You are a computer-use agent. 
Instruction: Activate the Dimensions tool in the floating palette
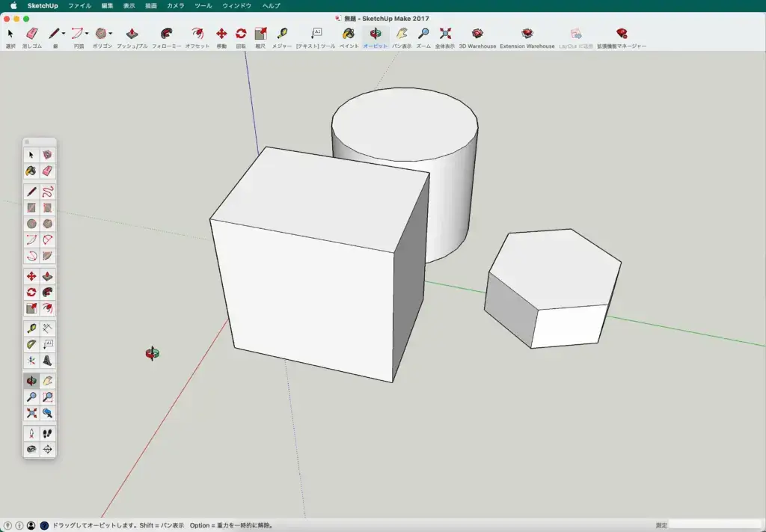click(x=47, y=328)
